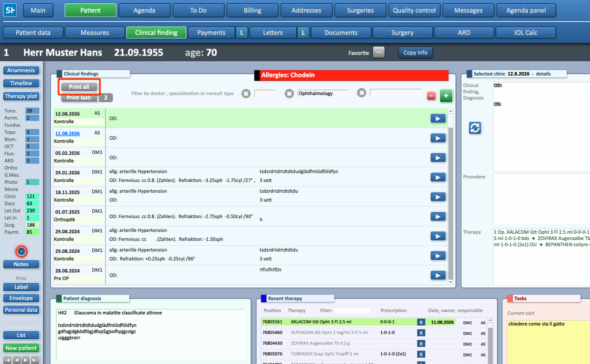Print an Envelope
This screenshot has width=590, height=364.
coord(21,298)
